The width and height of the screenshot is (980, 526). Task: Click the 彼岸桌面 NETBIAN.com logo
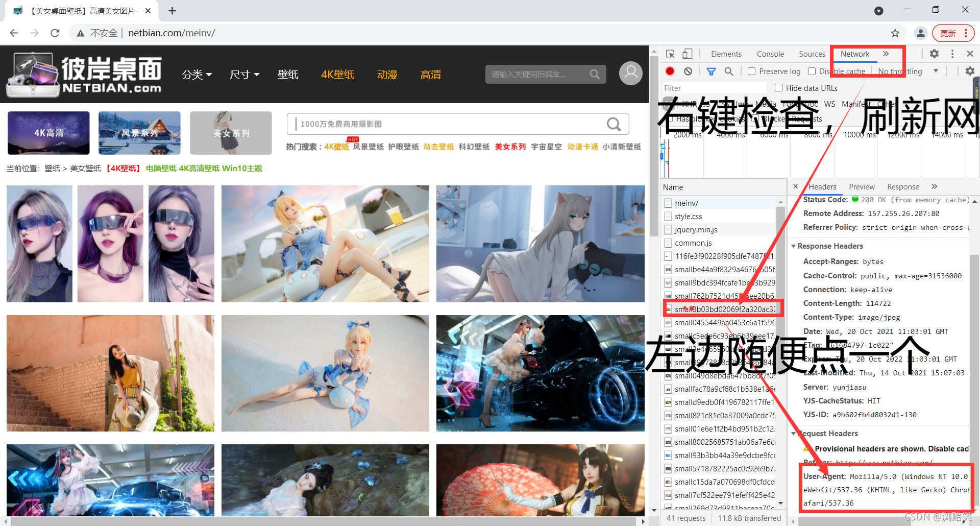click(85, 75)
